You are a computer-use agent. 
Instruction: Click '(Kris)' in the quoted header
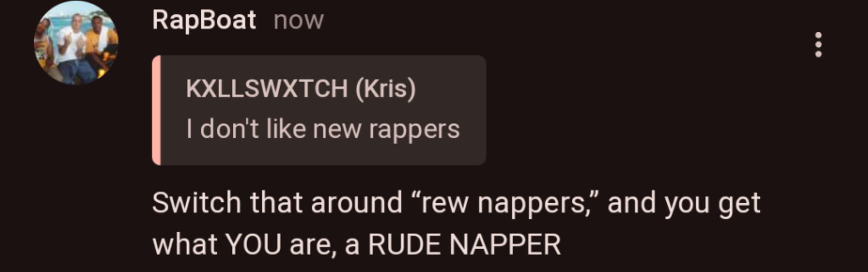tap(386, 89)
